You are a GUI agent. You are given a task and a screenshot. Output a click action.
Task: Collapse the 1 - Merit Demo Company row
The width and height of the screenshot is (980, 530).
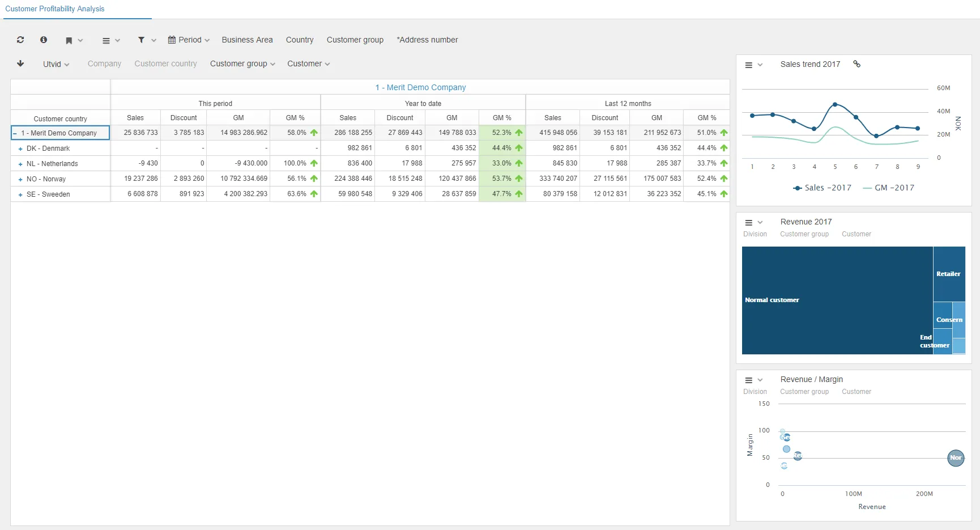point(15,132)
